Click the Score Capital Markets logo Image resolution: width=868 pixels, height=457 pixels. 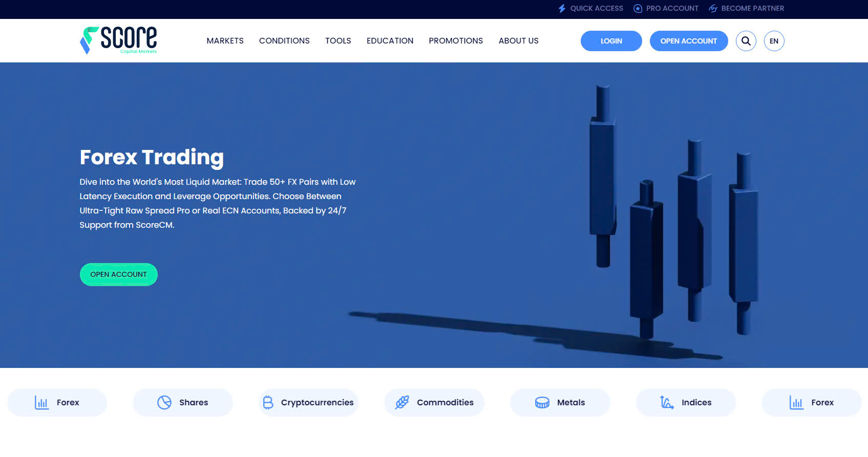(x=118, y=40)
